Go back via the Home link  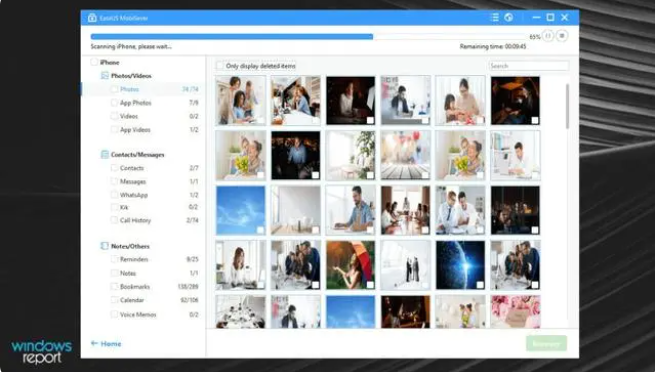[111, 344]
